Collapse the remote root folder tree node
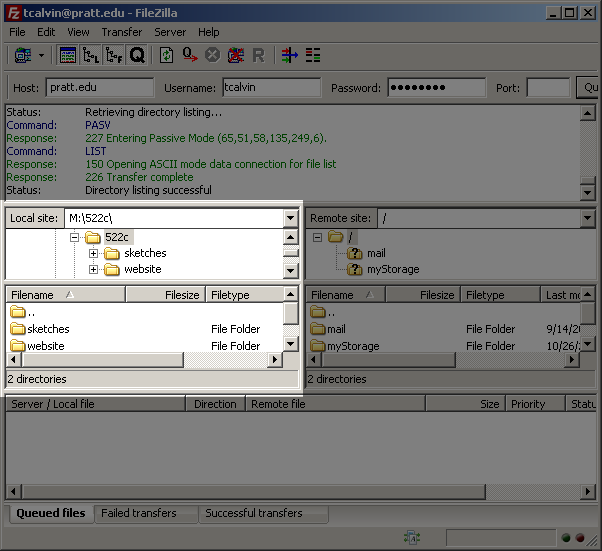Screen dimensions: 602x551 point(317,237)
